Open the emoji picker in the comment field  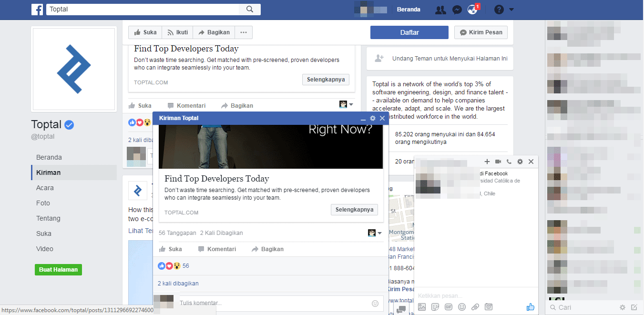pyautogui.click(x=375, y=303)
